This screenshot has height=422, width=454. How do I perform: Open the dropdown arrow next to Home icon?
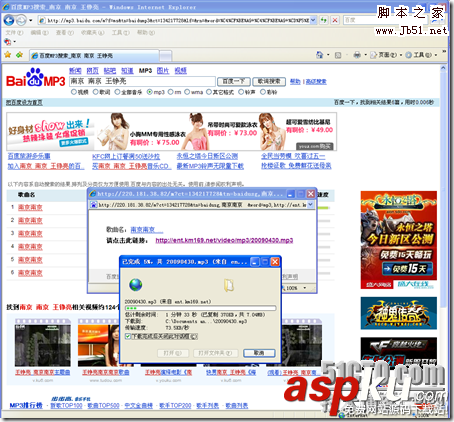coord(328,55)
